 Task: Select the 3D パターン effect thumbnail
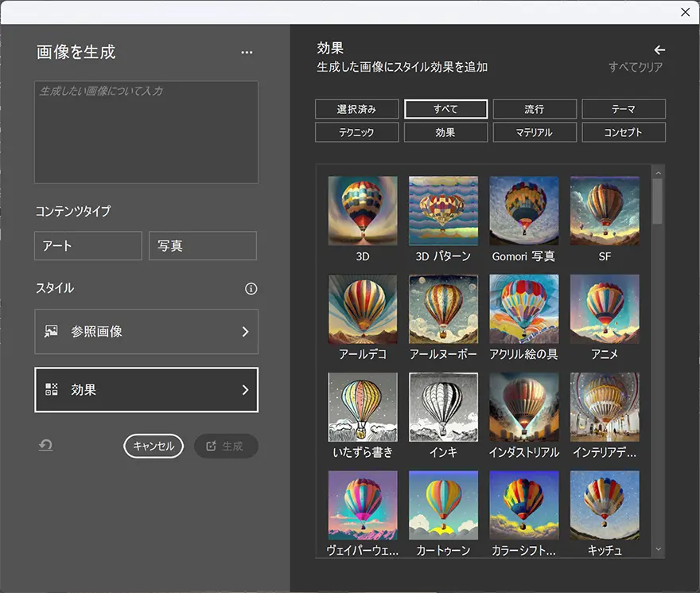(443, 210)
